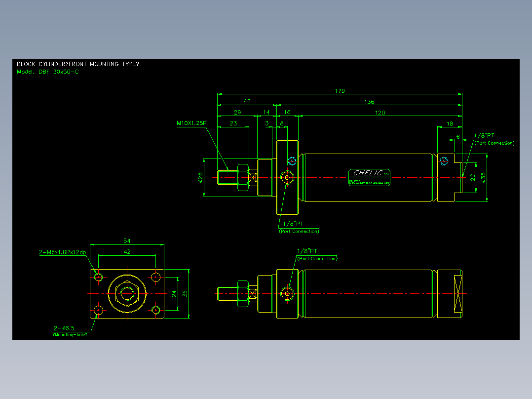Select the CHELIC nameplate on the cylinder
The image size is (532, 399).
tap(370, 177)
